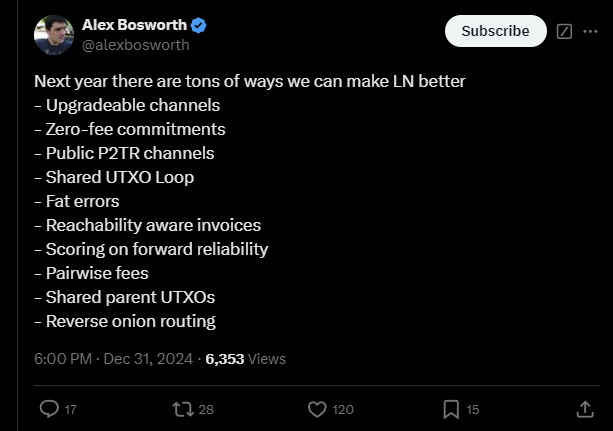The image size is (613, 431).
Task: Click the blue verified checkmark badge
Action: click(x=199, y=24)
